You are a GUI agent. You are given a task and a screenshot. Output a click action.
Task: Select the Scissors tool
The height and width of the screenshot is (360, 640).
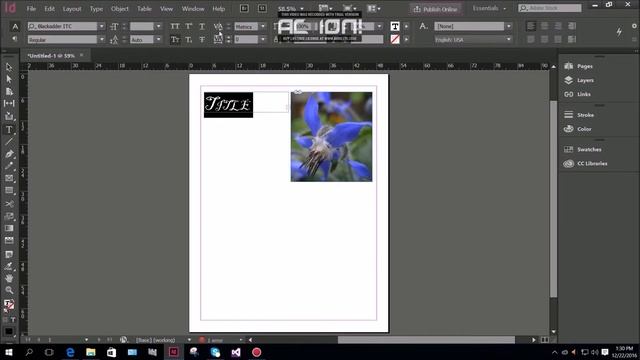[9, 204]
